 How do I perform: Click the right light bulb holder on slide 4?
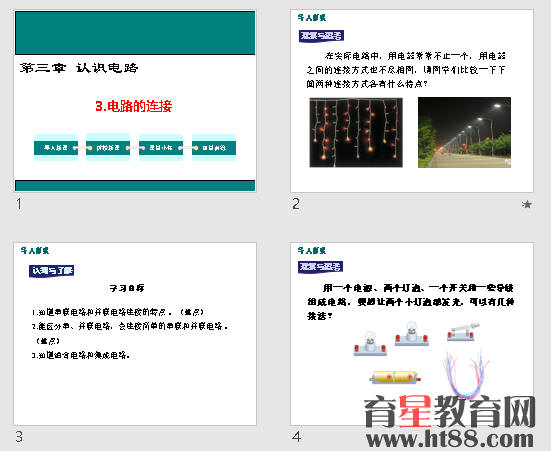coord(411,334)
